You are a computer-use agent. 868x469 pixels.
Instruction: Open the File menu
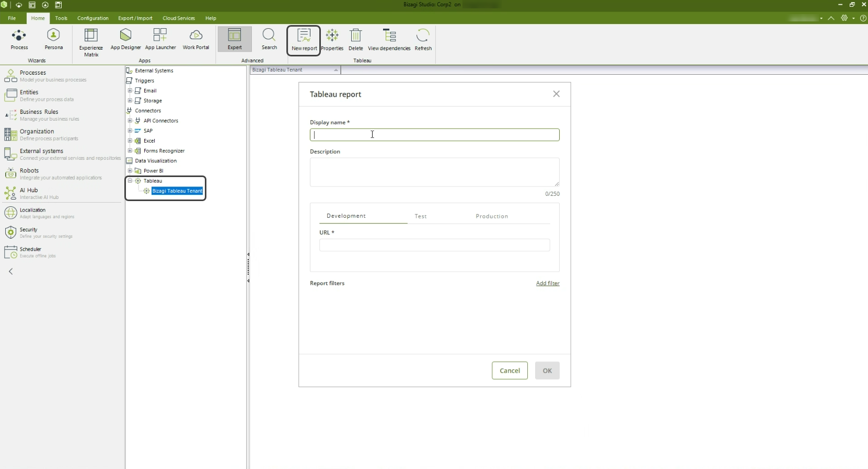pyautogui.click(x=11, y=18)
